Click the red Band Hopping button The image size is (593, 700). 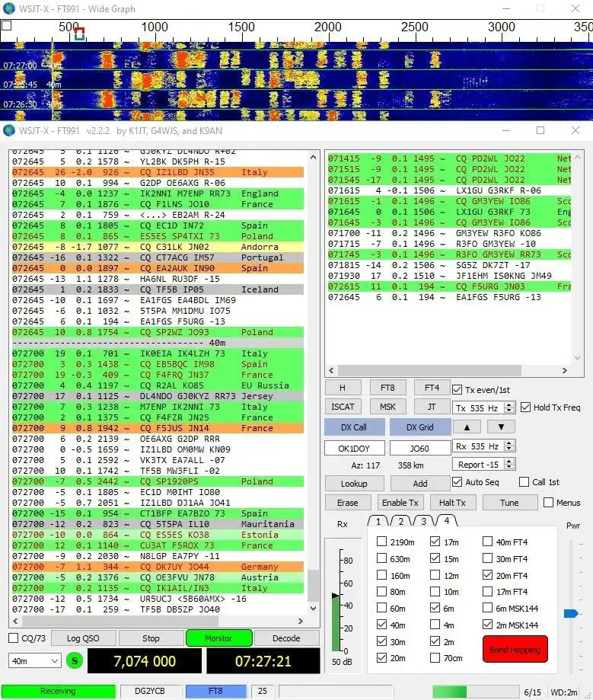click(515, 650)
